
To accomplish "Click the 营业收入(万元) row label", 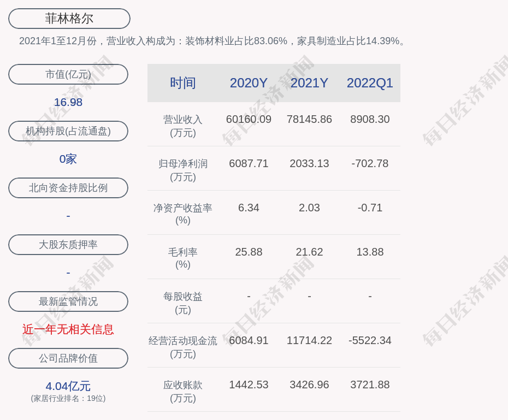I will [183, 126].
